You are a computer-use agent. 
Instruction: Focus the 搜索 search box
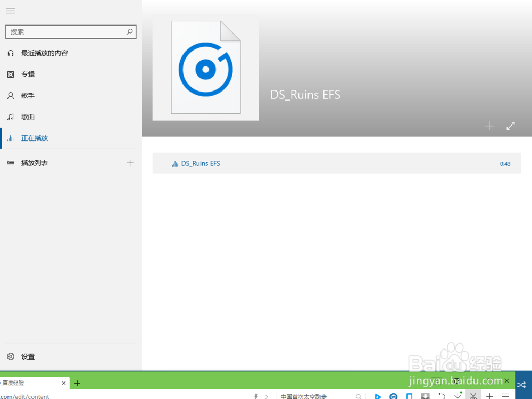tap(71, 32)
